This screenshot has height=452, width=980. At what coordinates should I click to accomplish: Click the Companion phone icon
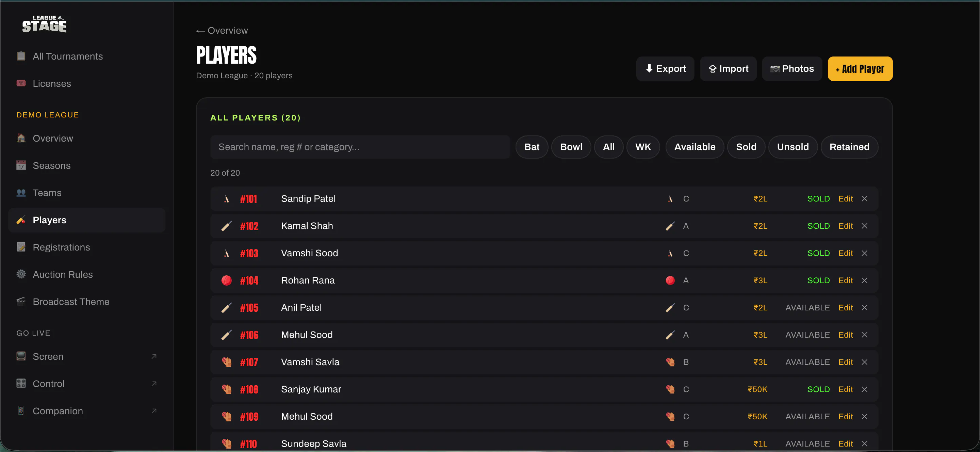[x=21, y=411]
